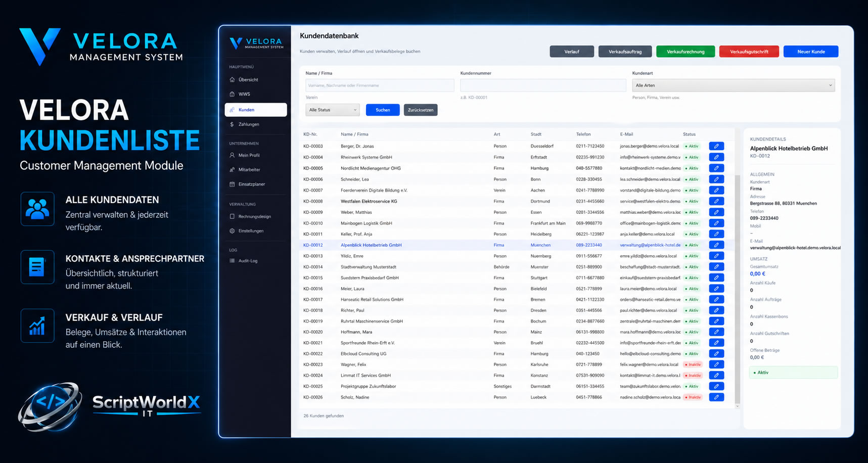Edit Alpenblick Hotelbetrieb GmbH in the table row
Viewport: 868px width, 463px height.
pyautogui.click(x=716, y=245)
